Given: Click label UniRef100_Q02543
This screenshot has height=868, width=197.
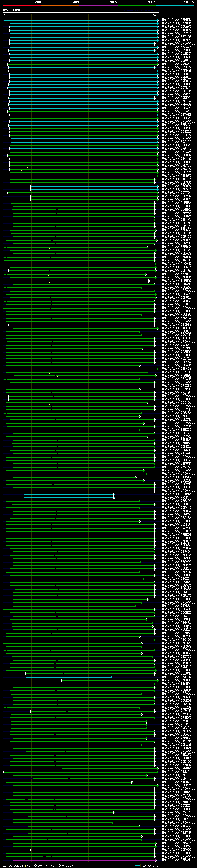Looking at the screenshot, I should click(177, 345).
